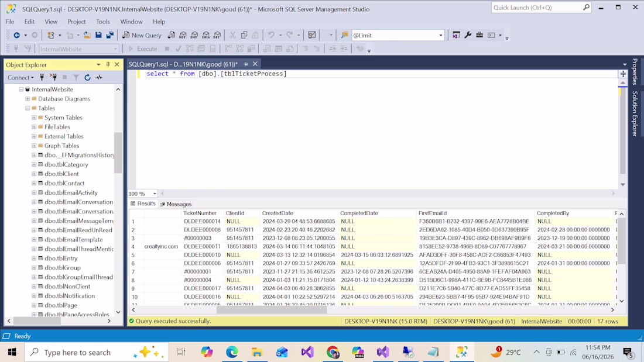The image size is (644, 362).
Task: Open Analysis Services XMLA Query icon
Action: tap(205, 35)
